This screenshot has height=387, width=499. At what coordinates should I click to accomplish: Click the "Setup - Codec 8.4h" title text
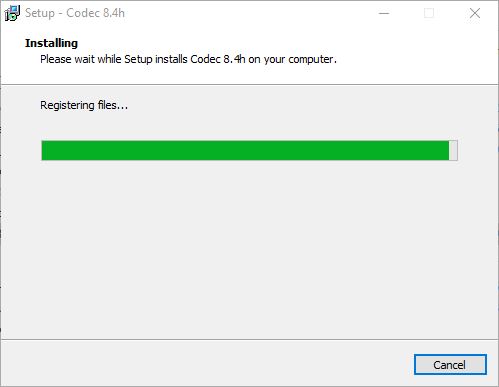75,13
